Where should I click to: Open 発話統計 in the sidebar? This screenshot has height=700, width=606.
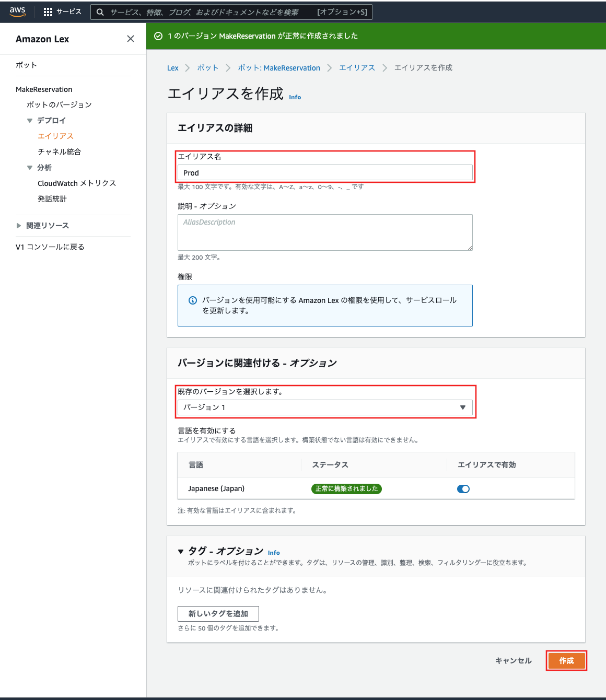click(x=52, y=199)
